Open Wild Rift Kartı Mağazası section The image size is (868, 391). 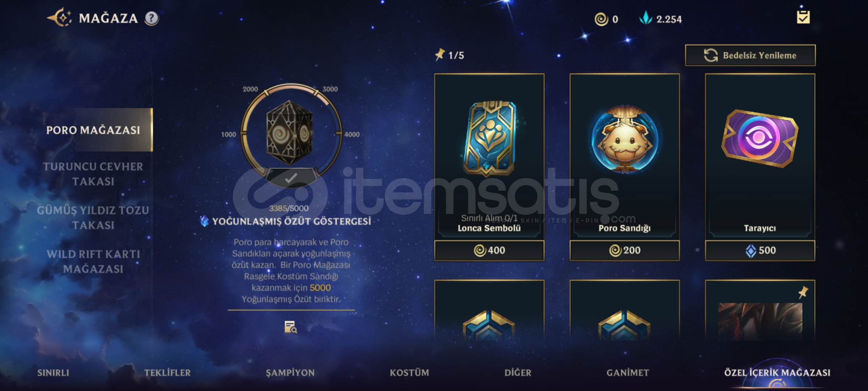click(x=93, y=261)
